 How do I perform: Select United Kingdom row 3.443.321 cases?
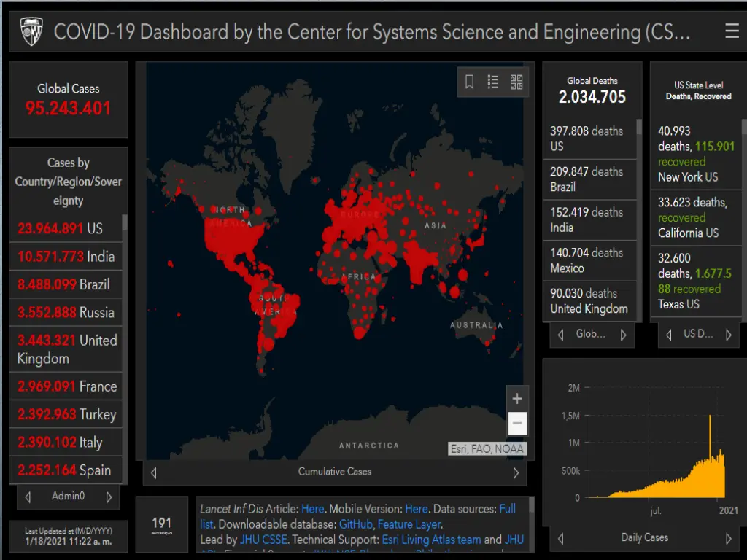[x=66, y=349]
